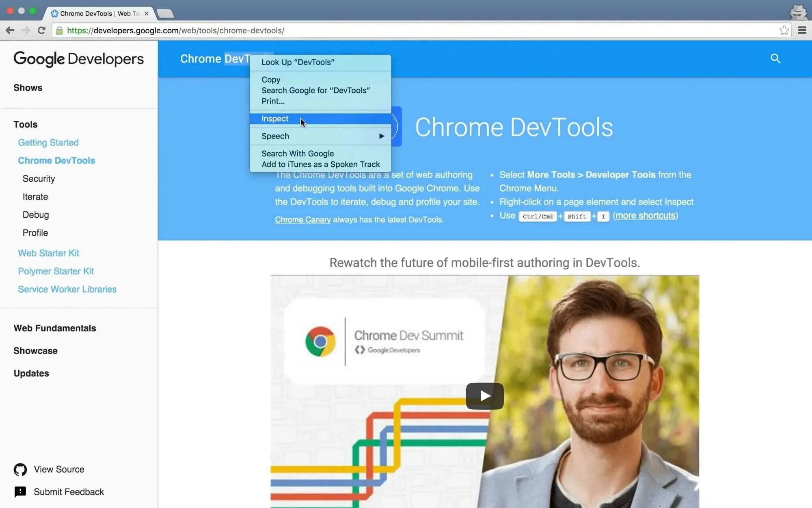Open the Chrome Canary link

pos(302,220)
